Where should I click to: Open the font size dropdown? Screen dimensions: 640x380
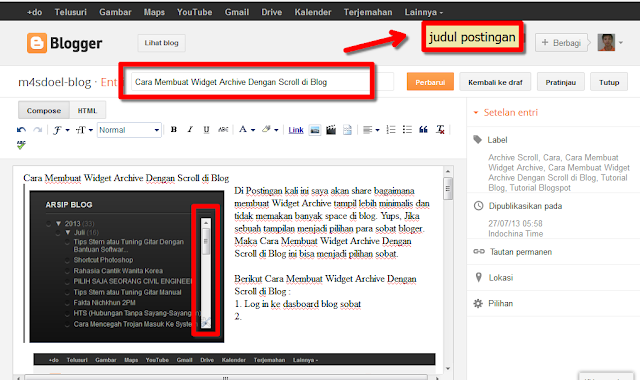click(84, 130)
